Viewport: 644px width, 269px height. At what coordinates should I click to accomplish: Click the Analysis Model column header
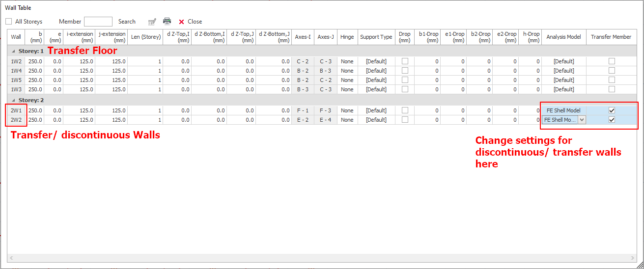(x=563, y=37)
